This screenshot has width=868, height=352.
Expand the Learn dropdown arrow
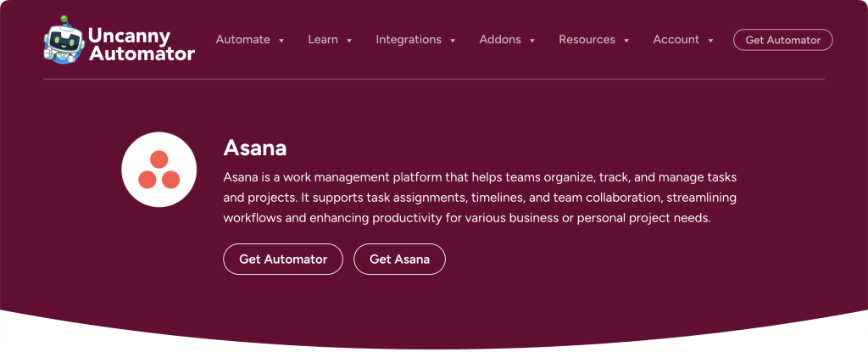[x=349, y=40]
